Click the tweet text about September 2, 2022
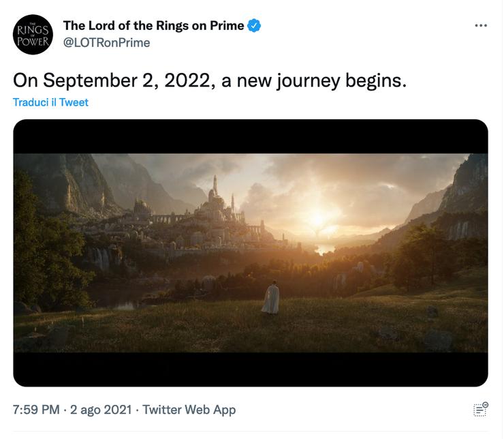The image size is (504, 439). [x=210, y=80]
